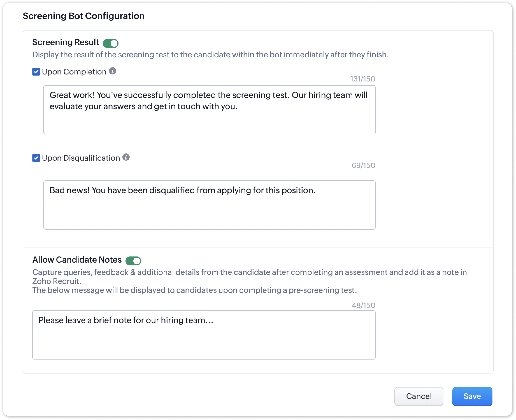Disable the Screening Result toggle
Screen dimensions: 516x420
tap(111, 43)
